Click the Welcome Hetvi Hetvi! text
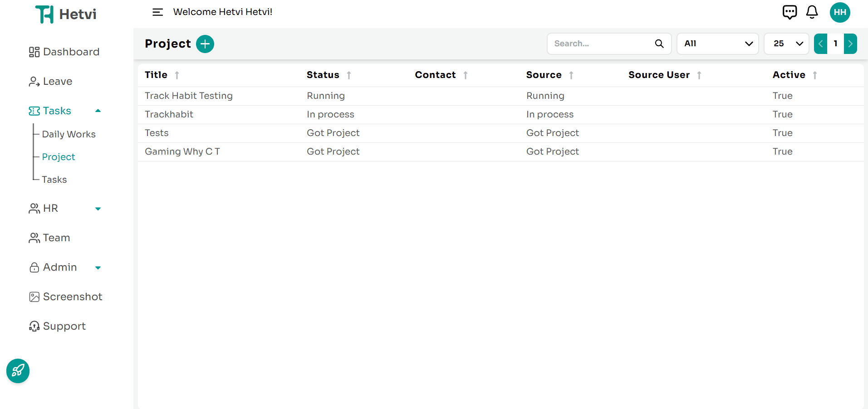 [x=223, y=12]
